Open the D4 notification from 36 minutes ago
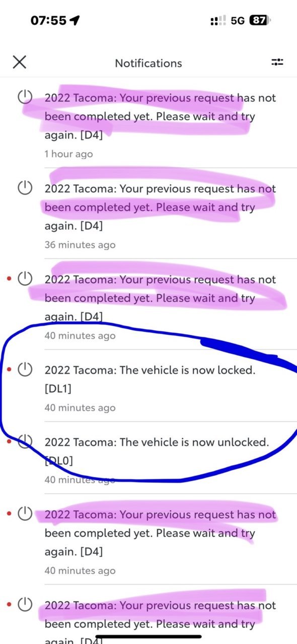The image size is (297, 644). (x=148, y=213)
